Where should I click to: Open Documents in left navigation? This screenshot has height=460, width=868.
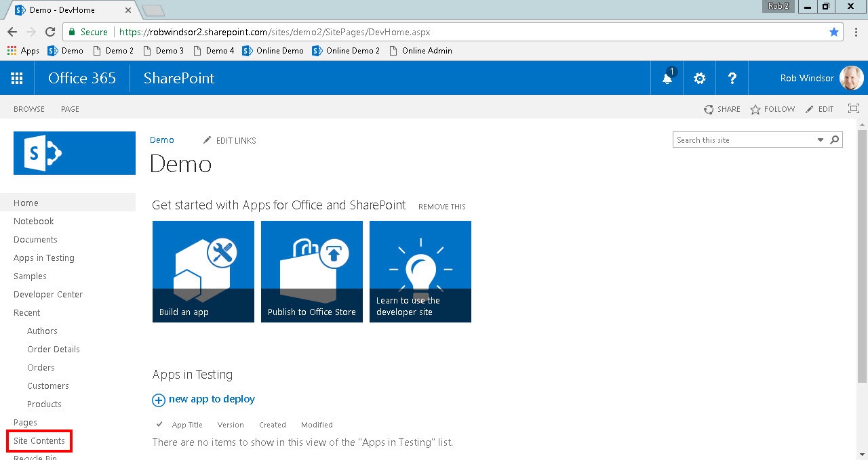point(35,239)
